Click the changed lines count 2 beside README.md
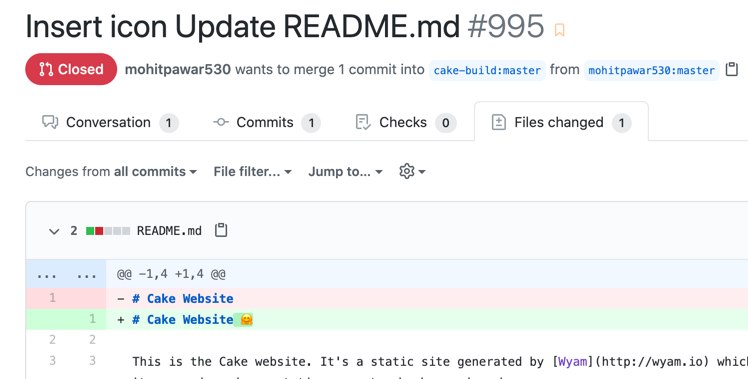This screenshot has width=748, height=379. click(x=74, y=231)
